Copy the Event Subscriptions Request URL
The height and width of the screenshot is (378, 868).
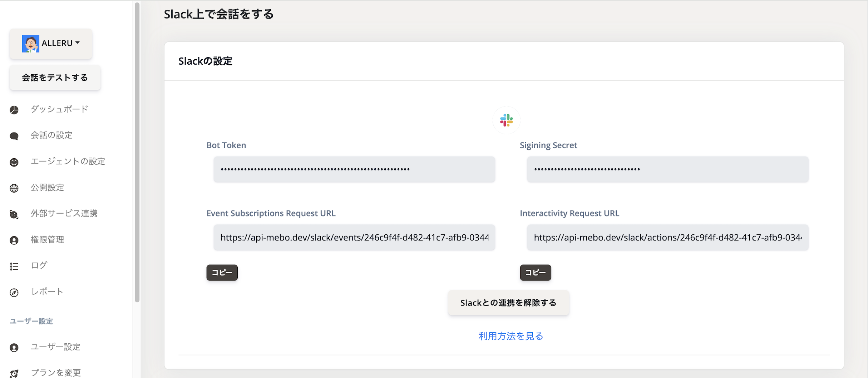coord(222,273)
